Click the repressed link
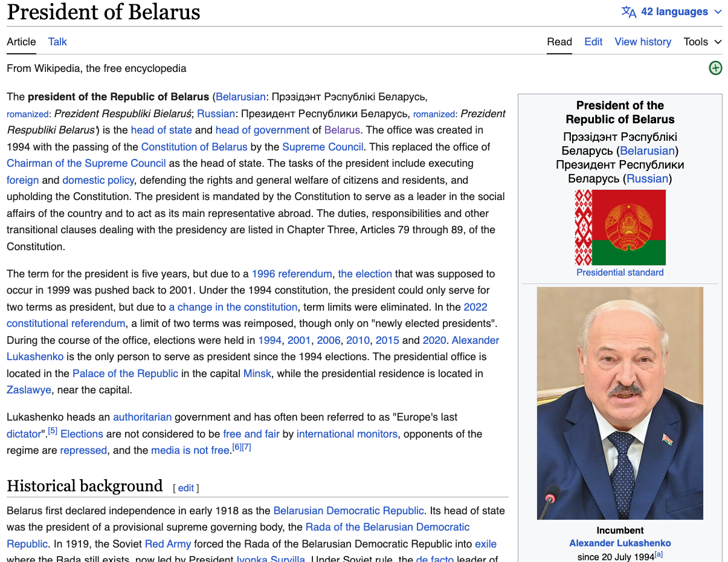This screenshot has height=562, width=728. coord(83,450)
